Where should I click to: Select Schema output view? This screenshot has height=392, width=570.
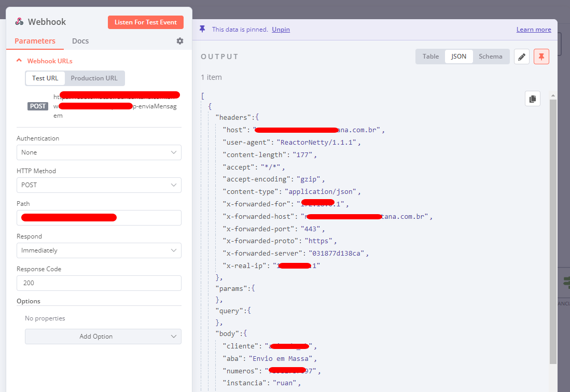point(490,57)
